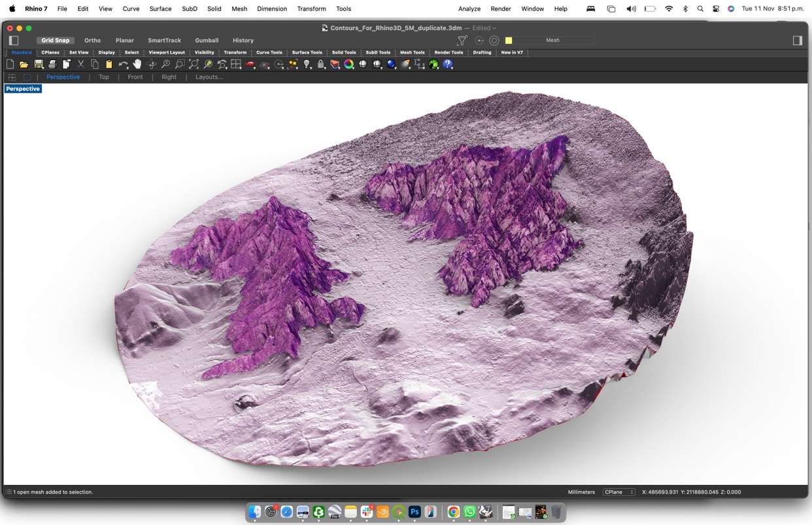Click the Undo arrow icon

[x=122, y=64]
